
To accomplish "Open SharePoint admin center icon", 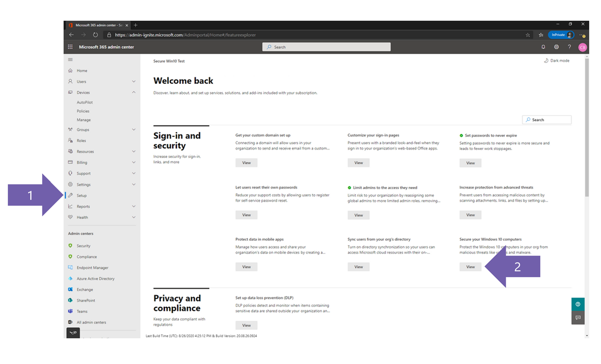I will pyautogui.click(x=70, y=300).
